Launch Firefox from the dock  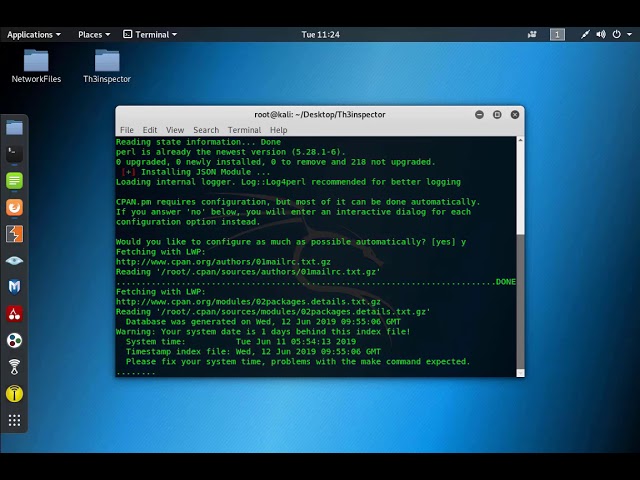tap(14, 207)
